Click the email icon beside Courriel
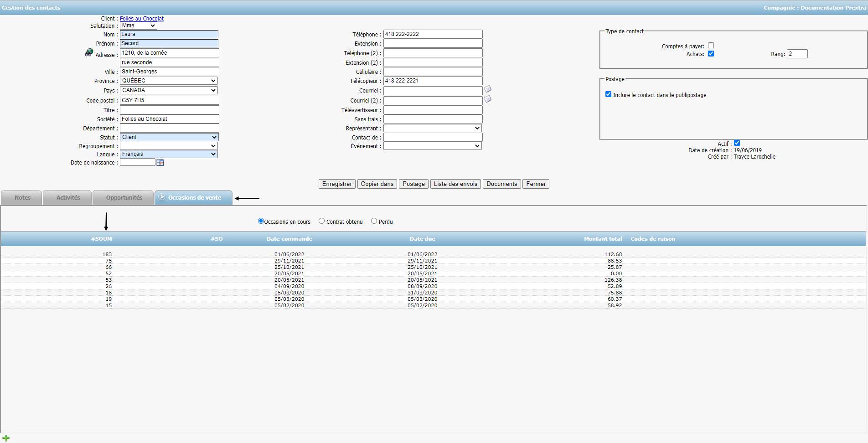The width and height of the screenshot is (868, 443). [x=488, y=89]
